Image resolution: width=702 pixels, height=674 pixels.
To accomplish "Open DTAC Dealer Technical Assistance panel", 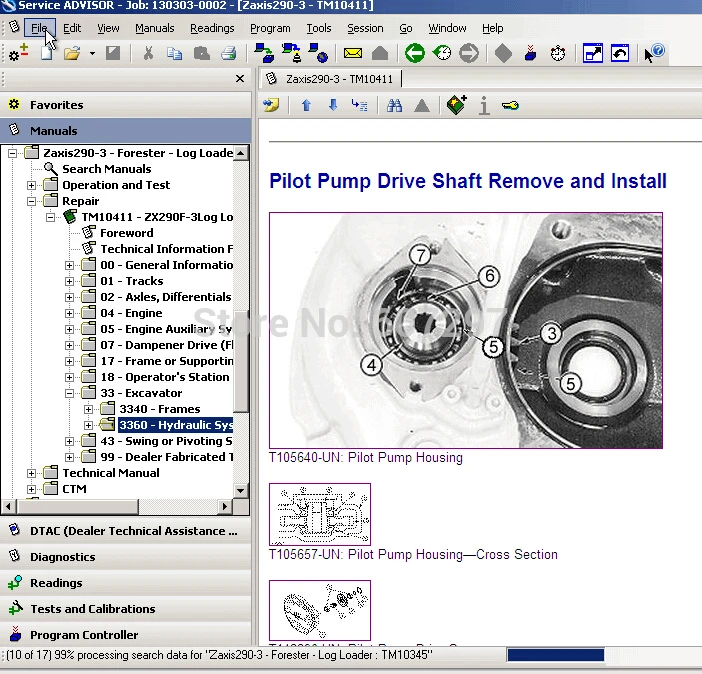I will (x=125, y=531).
